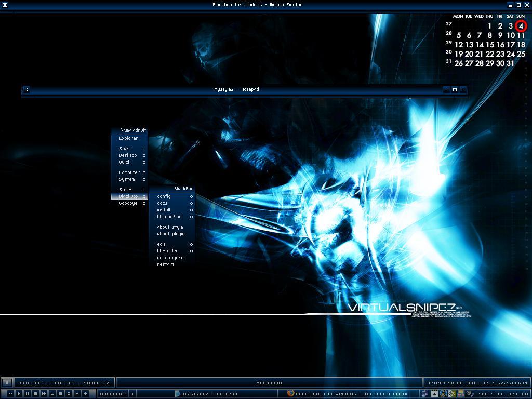Click the down arrow media control button
This screenshot has width=532, height=399.
point(86,394)
